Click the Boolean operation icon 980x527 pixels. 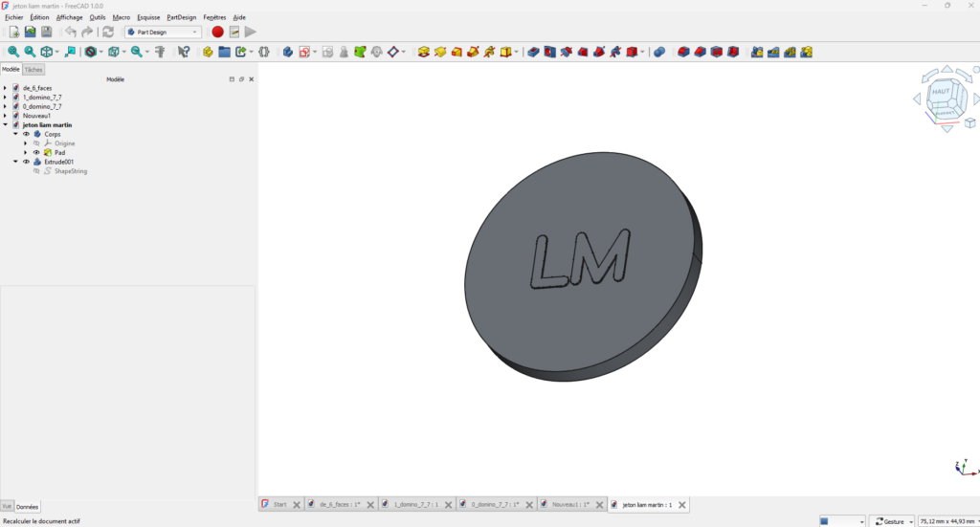659,52
